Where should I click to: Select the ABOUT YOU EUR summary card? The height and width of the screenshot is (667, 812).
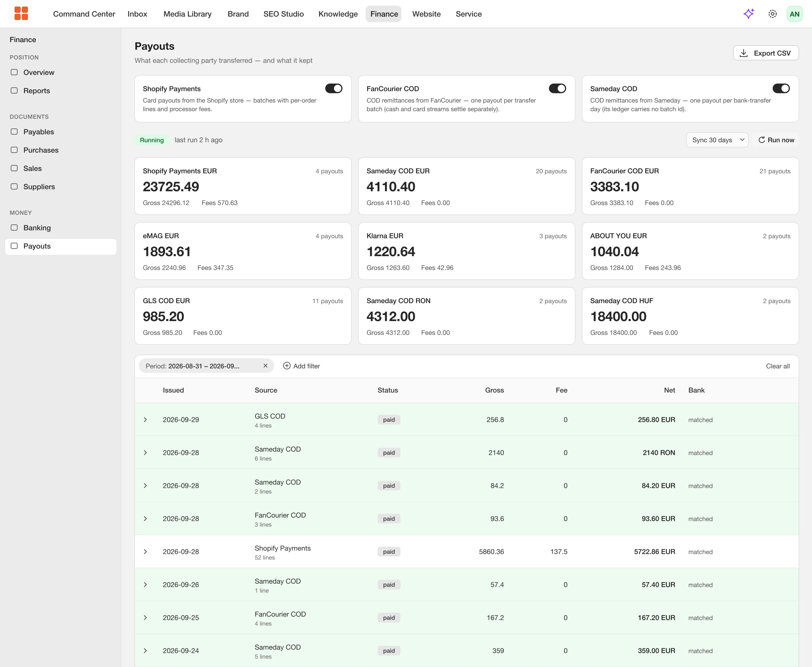coord(690,251)
